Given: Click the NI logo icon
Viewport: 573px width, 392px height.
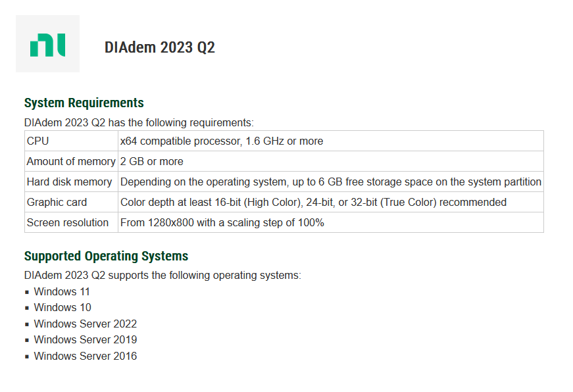Looking at the screenshot, I should click(x=47, y=44).
